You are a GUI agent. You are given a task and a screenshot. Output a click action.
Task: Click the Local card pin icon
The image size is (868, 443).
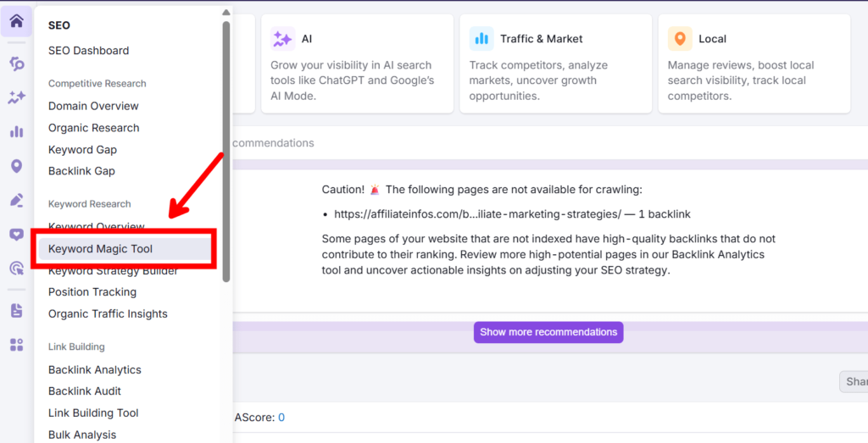(x=680, y=39)
